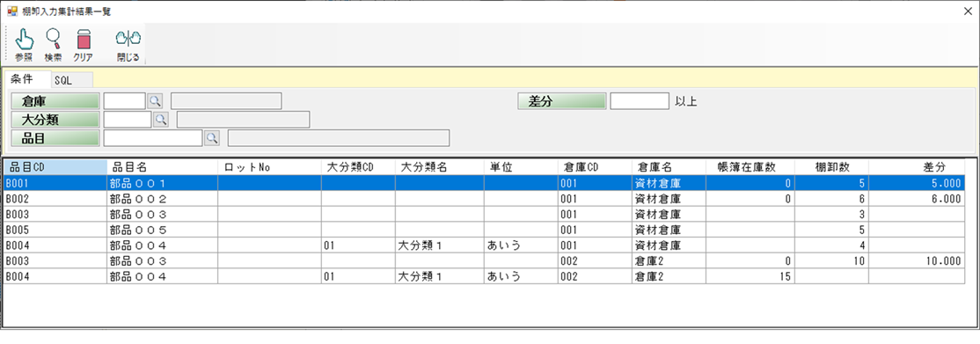This screenshot has width=980, height=344.
Task: Open the 倉庫 lookup magnifier icon
Action: (154, 100)
